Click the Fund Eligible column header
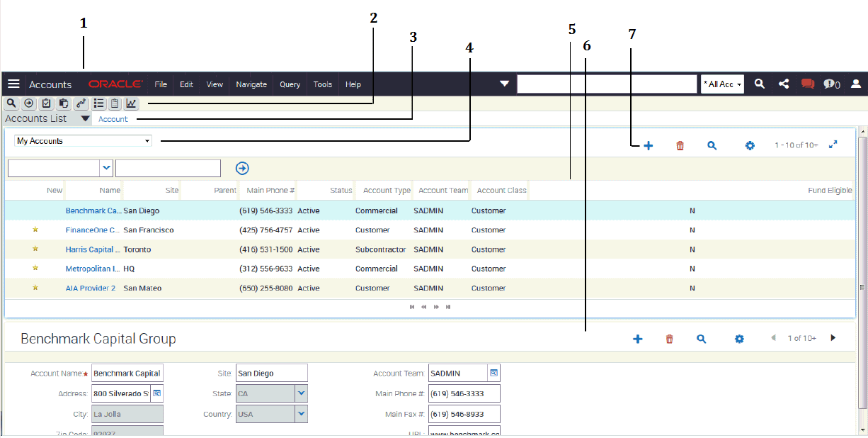Image resolution: width=868 pixels, height=438 pixels. [x=830, y=190]
